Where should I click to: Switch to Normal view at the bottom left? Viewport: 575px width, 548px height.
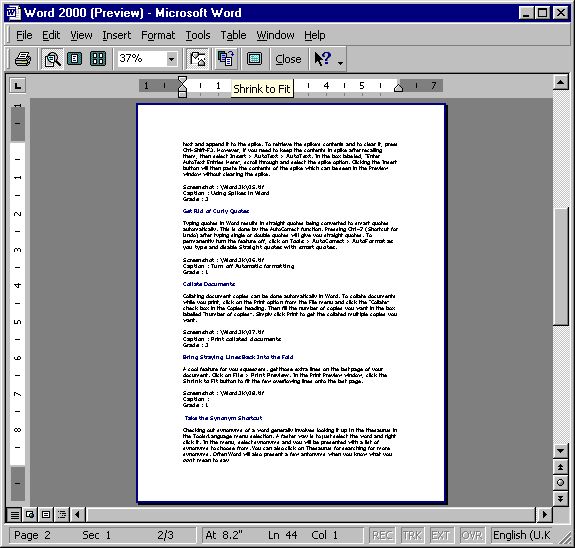click(x=15, y=515)
